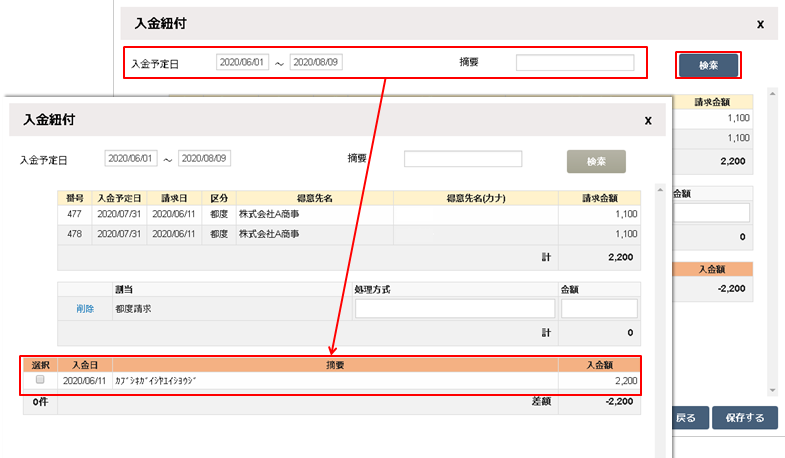785x458 pixels.
Task: Click the 2020/08/09 end date in front dialog
Action: click(x=205, y=159)
